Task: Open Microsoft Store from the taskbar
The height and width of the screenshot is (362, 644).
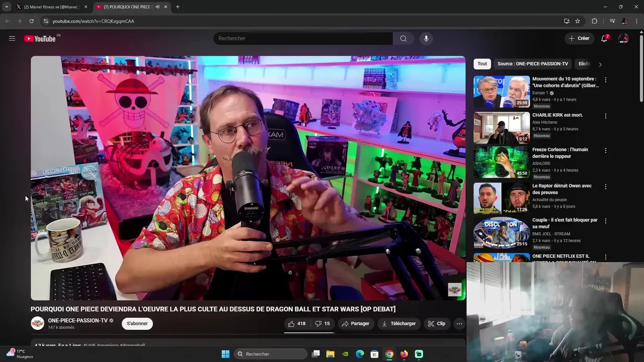Action: [x=374, y=354]
